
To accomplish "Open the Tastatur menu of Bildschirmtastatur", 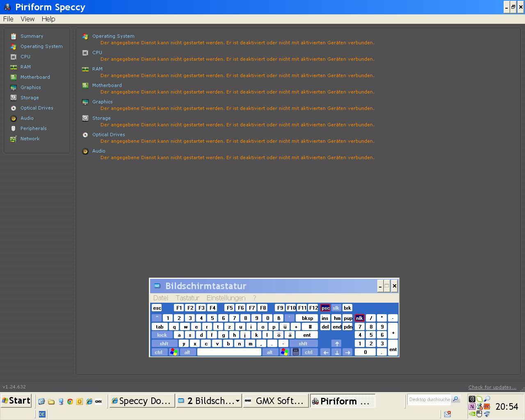I will coord(187,298).
